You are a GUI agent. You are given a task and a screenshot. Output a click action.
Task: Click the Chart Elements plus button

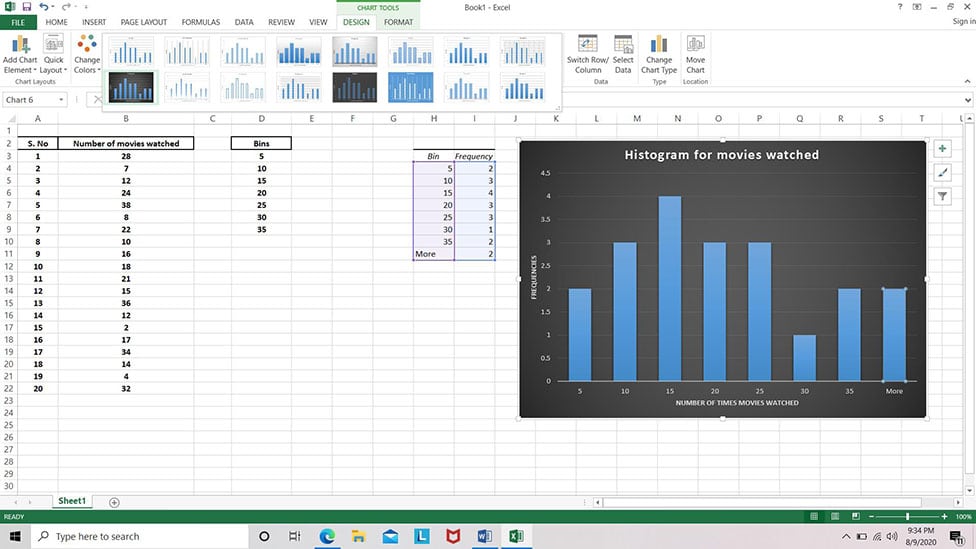[942, 149]
